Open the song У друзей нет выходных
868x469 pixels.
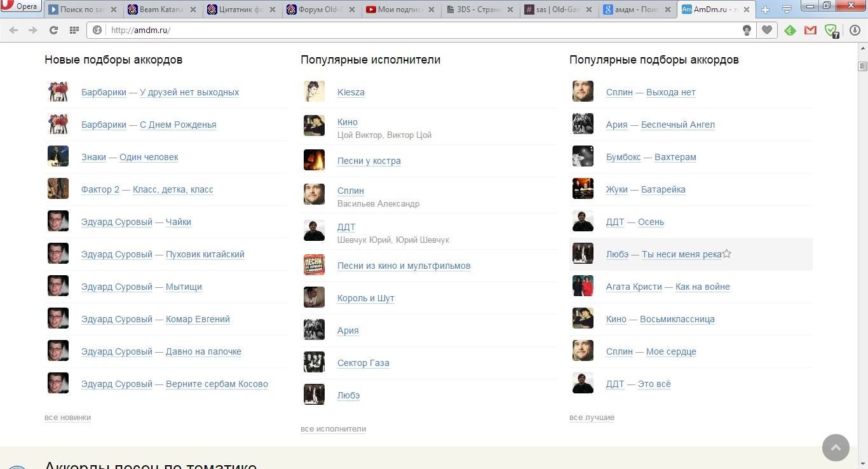click(x=189, y=92)
